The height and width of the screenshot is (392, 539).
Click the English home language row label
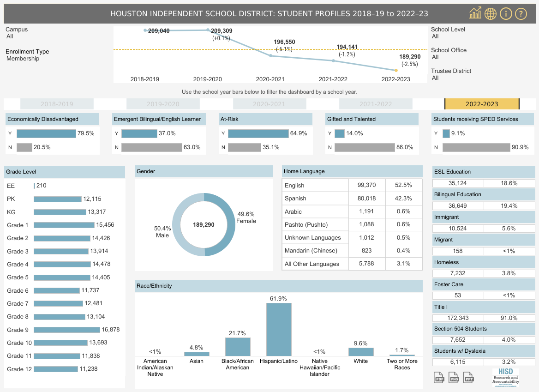click(294, 186)
